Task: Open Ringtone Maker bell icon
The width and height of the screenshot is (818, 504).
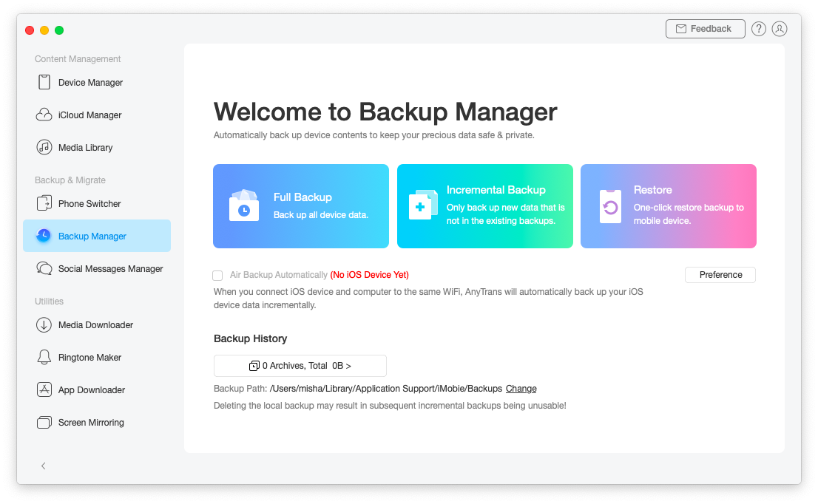Action: [x=44, y=357]
